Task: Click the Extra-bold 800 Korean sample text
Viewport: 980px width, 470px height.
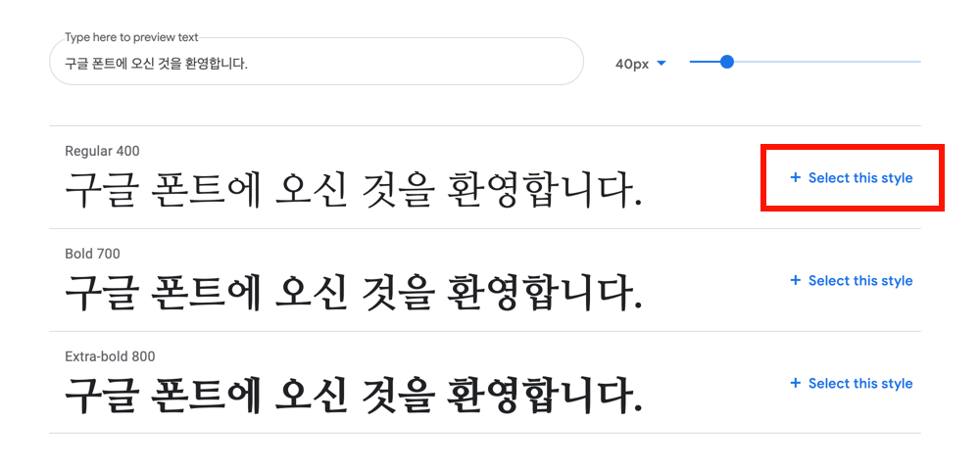Action: pos(353,396)
